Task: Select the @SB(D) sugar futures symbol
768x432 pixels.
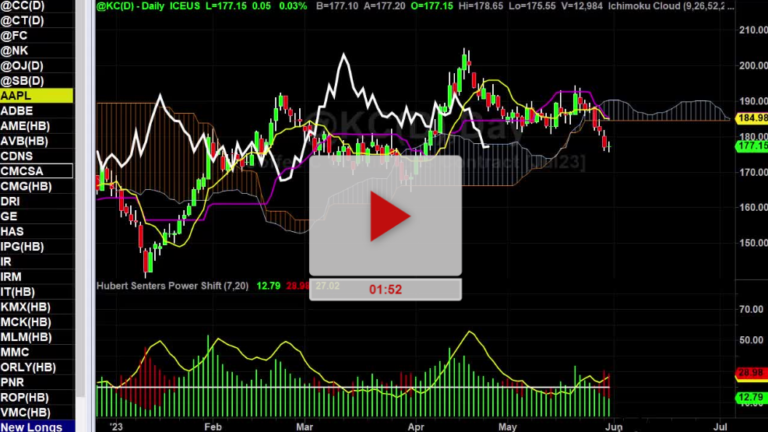Action: (36, 80)
